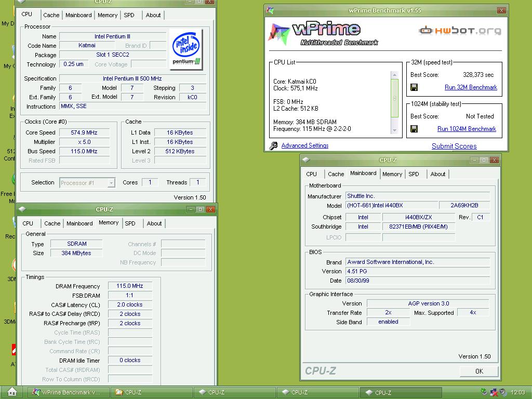This screenshot has height=399, width=532.
Task: Open the home start button in taskbar
Action: click(x=12, y=392)
